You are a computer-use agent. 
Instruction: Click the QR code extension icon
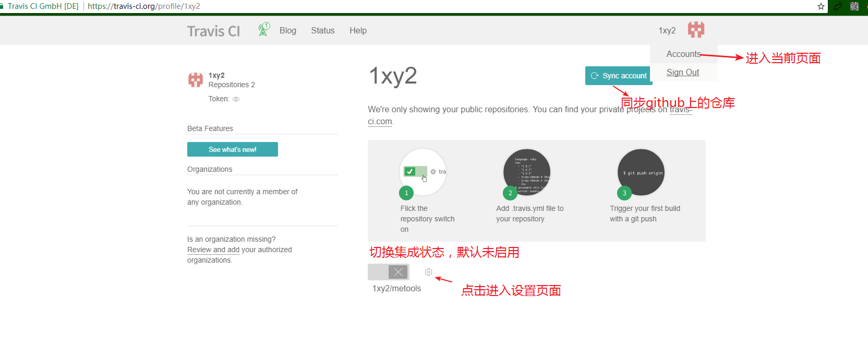(854, 6)
